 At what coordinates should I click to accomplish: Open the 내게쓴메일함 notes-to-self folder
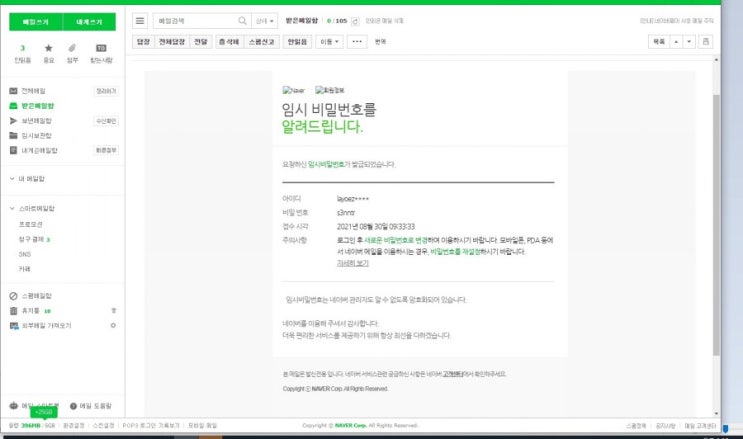click(39, 150)
